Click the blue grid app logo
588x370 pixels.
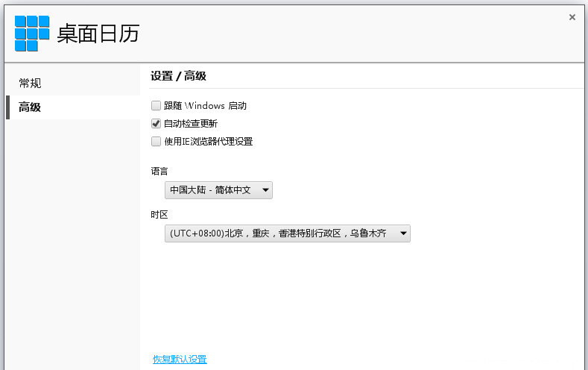(x=32, y=34)
